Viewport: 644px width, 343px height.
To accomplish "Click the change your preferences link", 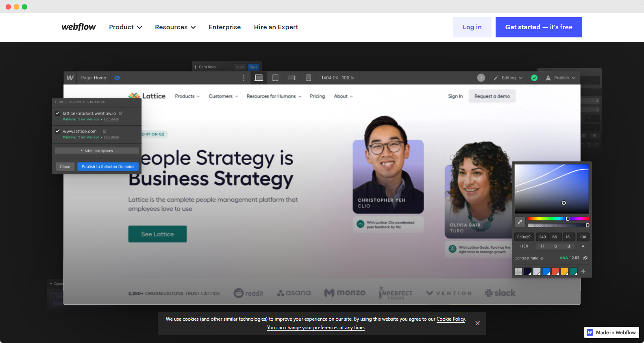I will click(x=316, y=328).
